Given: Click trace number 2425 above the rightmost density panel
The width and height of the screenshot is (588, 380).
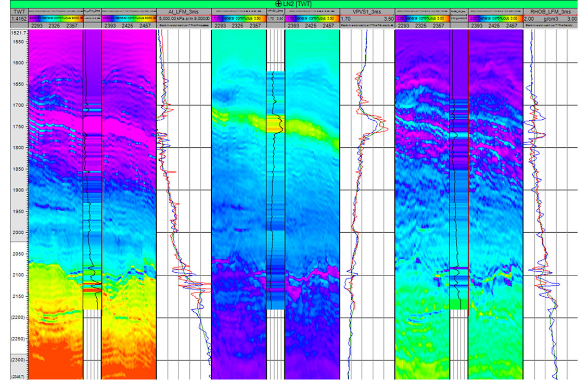Looking at the screenshot, I should point(495,24).
